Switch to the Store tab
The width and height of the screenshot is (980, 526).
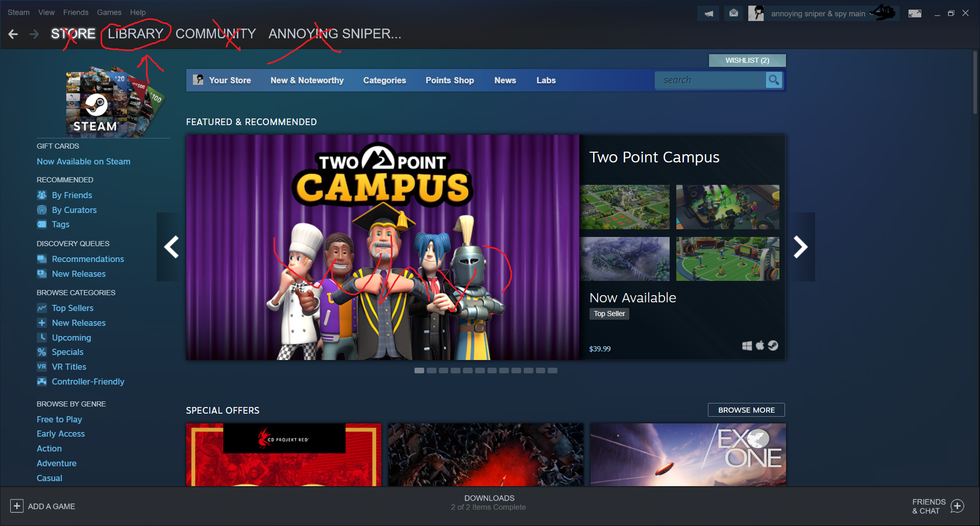pos(73,34)
